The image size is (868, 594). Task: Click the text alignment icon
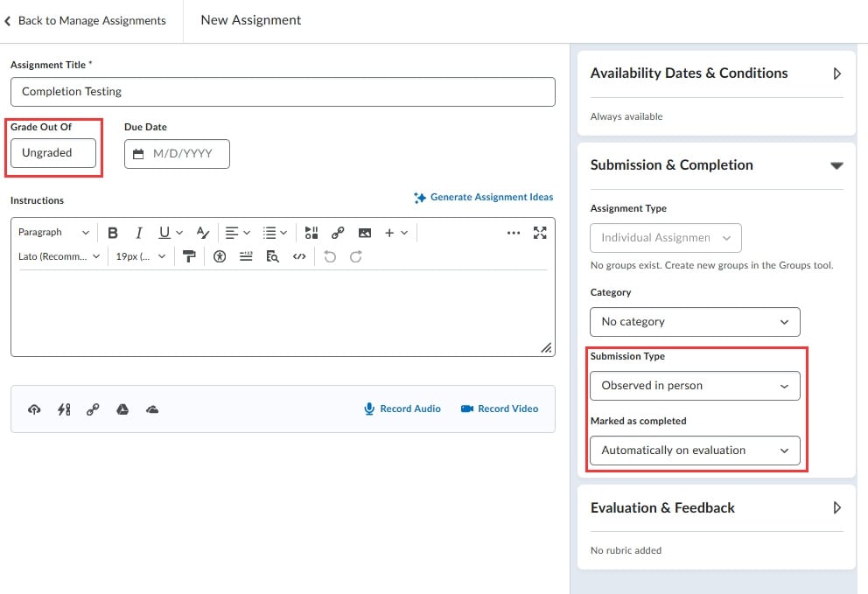[x=231, y=233]
